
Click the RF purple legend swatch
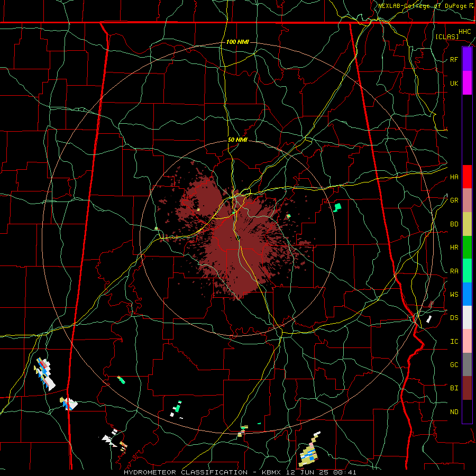[x=467, y=59]
